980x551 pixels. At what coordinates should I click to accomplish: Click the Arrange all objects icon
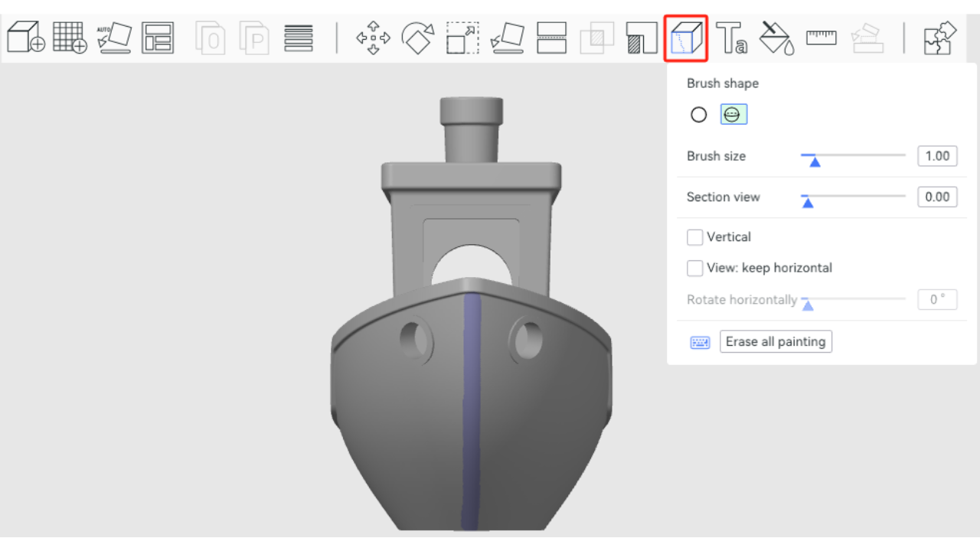158,37
